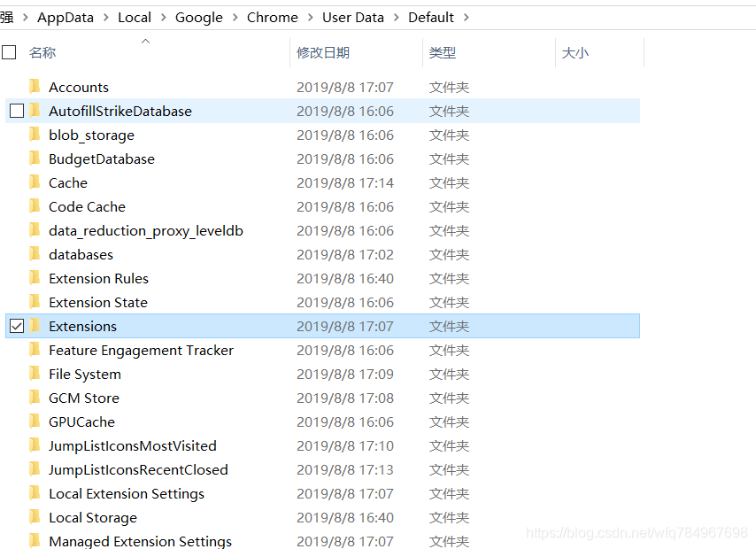Select the Cache folder name

pyautogui.click(x=68, y=182)
